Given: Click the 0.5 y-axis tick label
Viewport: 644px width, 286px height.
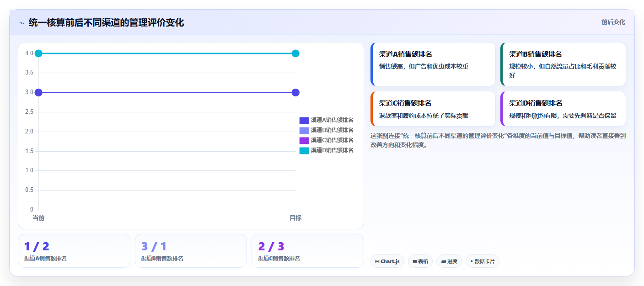Looking at the screenshot, I should pos(29,190).
